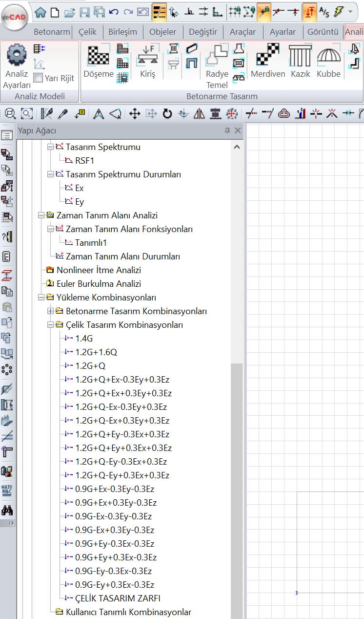Toggle the highlighted snap button in top toolbar
Image resolution: width=364 pixels, height=619 pixels.
click(x=264, y=11)
